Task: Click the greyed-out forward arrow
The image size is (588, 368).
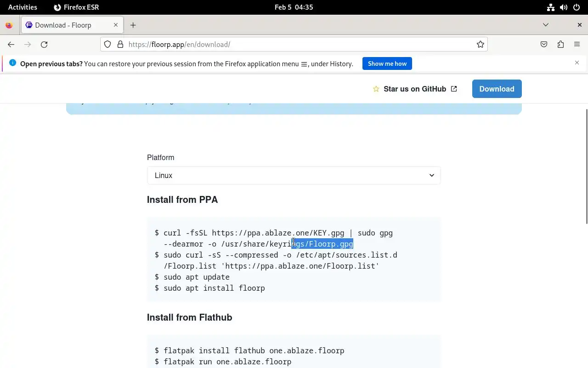Action: [28, 44]
